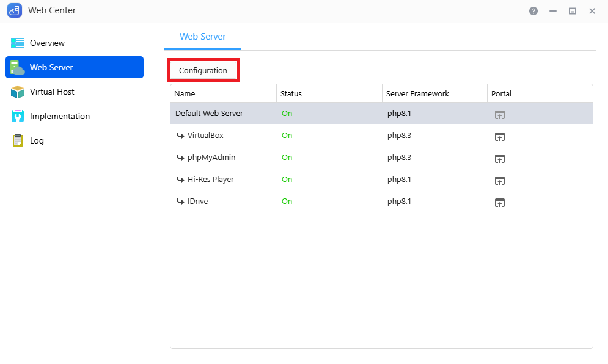Click the Implementation wrench icon
Screen dimensions: 608x364
click(18, 116)
